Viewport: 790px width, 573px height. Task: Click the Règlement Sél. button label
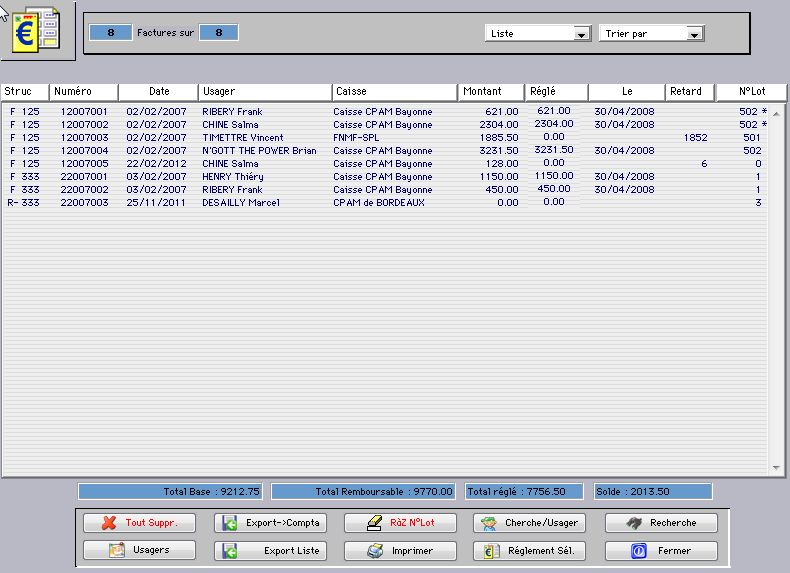tap(541, 551)
